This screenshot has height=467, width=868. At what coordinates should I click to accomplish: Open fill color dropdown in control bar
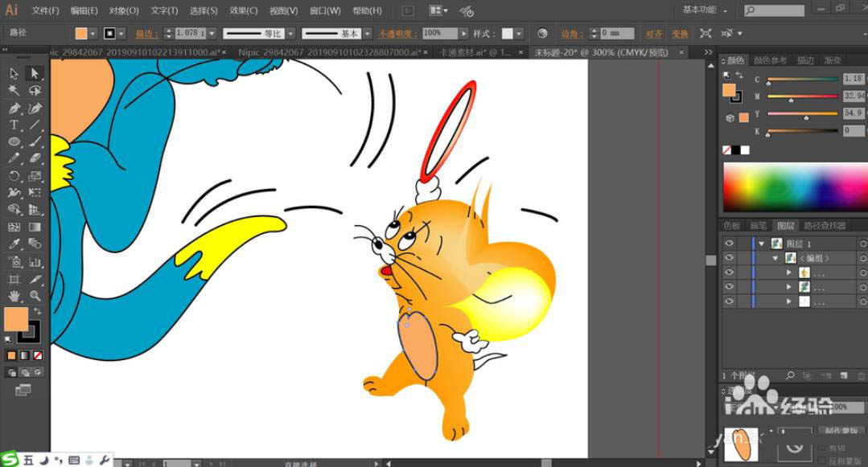point(93,34)
